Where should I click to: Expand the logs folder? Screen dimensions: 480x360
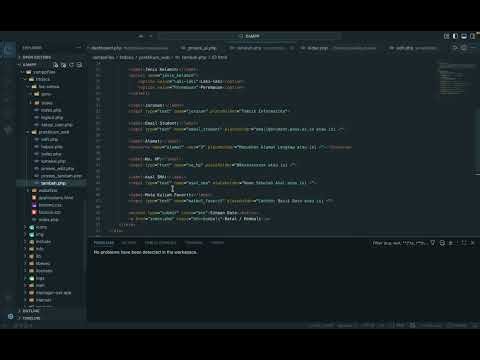[x=52, y=278]
